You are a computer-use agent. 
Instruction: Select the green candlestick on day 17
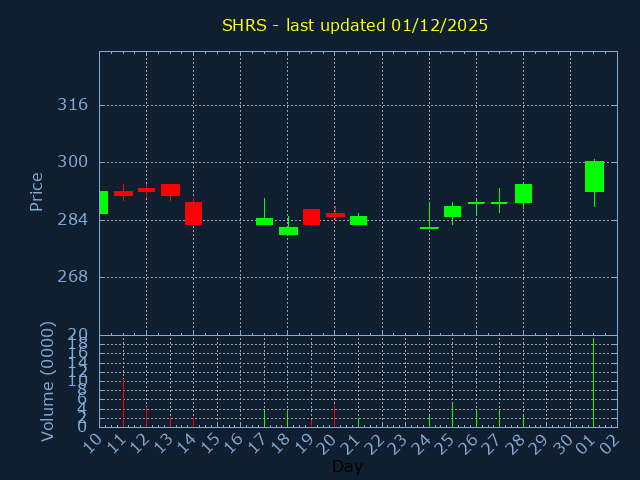(264, 221)
